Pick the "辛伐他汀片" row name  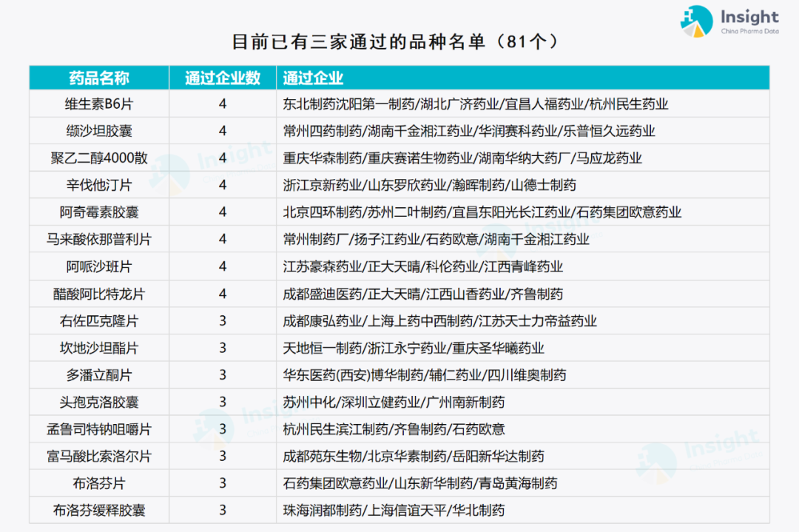point(99,185)
